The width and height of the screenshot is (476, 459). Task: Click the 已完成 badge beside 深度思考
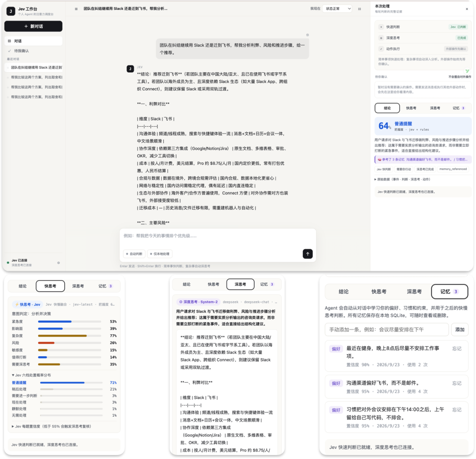click(x=461, y=38)
